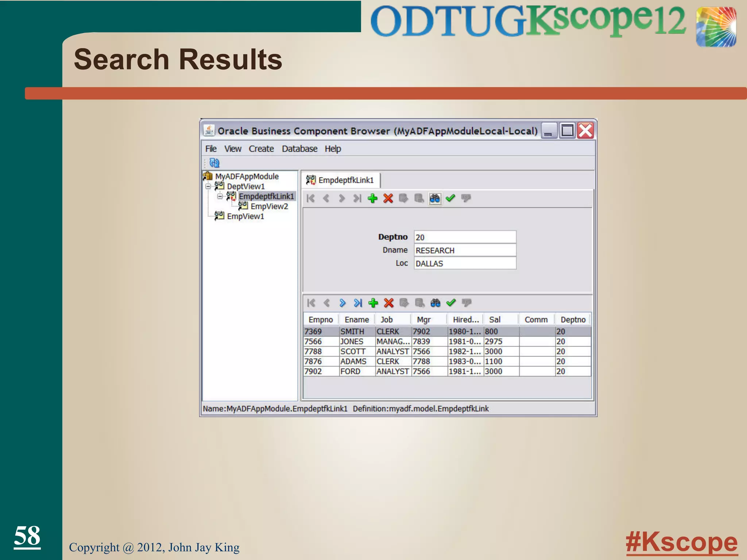Go to next record in upper Dept toolbar
Viewport: 747px width, 560px height.
342,198
